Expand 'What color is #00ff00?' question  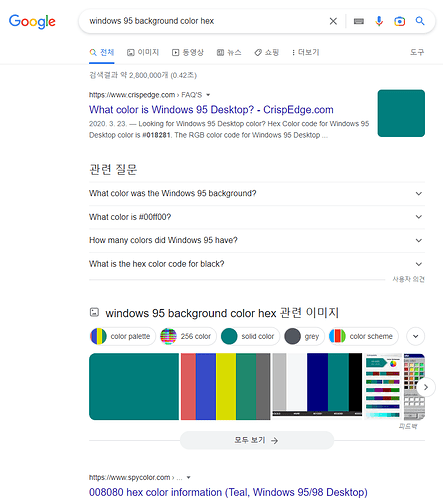coord(257,217)
